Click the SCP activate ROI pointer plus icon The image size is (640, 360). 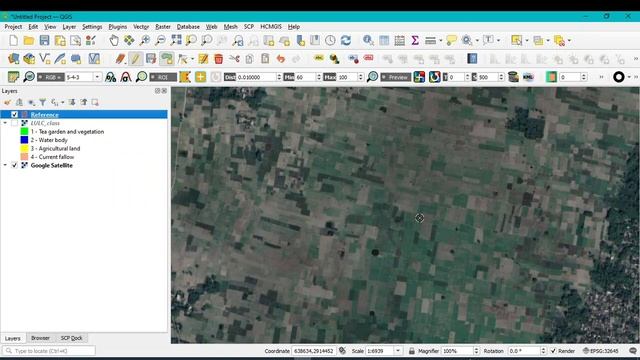200,77
